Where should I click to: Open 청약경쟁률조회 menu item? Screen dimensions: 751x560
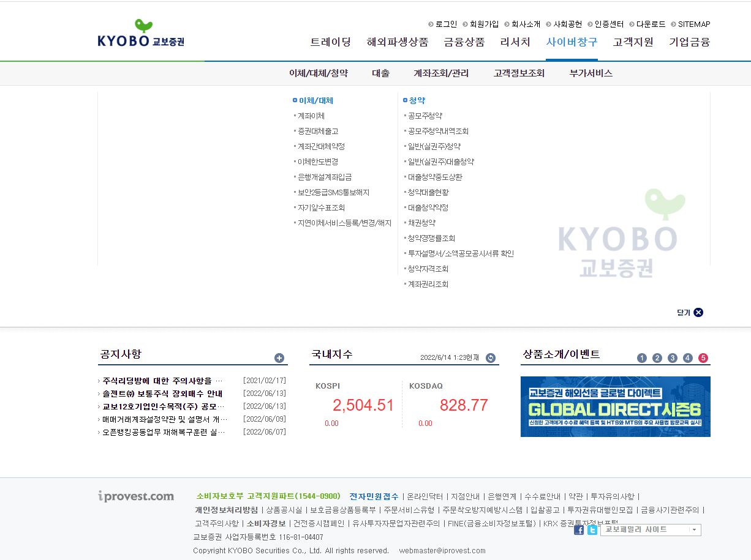(x=432, y=238)
